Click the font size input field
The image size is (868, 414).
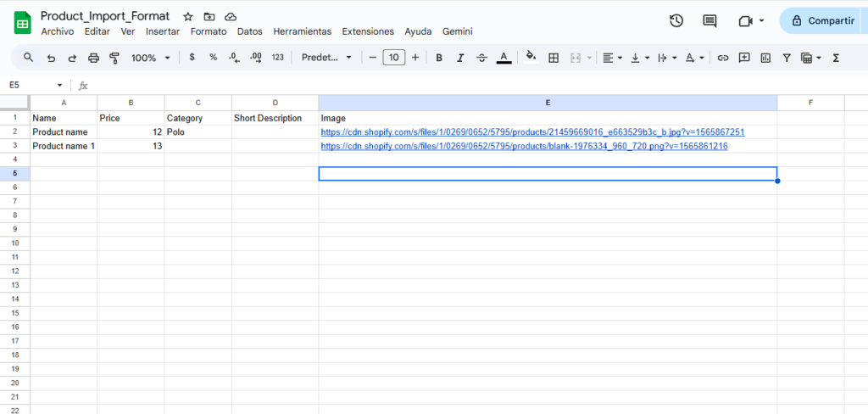(393, 58)
